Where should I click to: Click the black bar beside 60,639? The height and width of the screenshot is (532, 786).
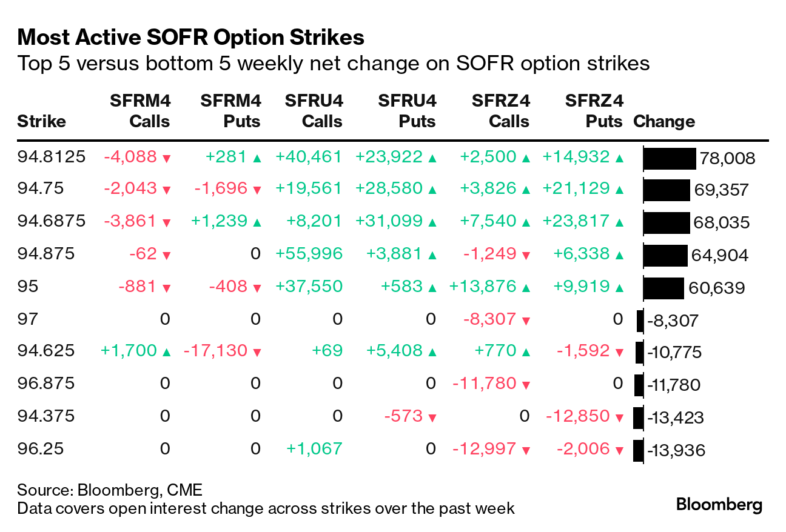click(x=664, y=288)
